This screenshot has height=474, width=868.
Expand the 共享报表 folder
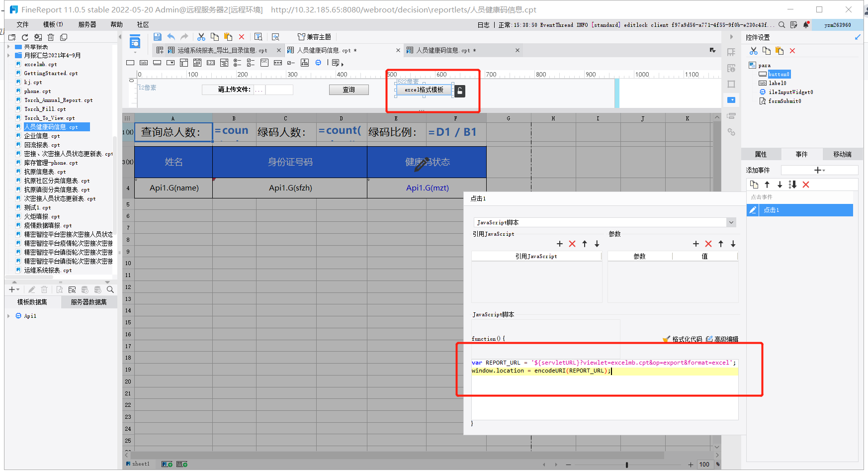9,47
